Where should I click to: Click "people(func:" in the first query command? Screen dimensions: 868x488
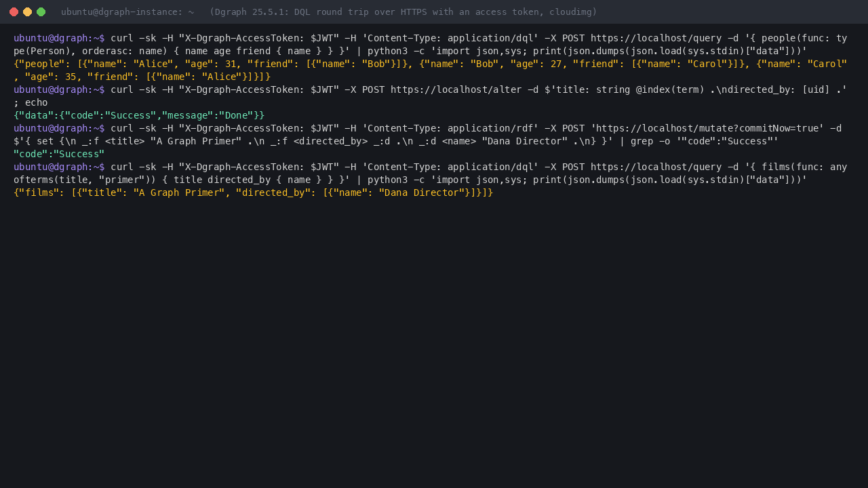tap(796, 38)
